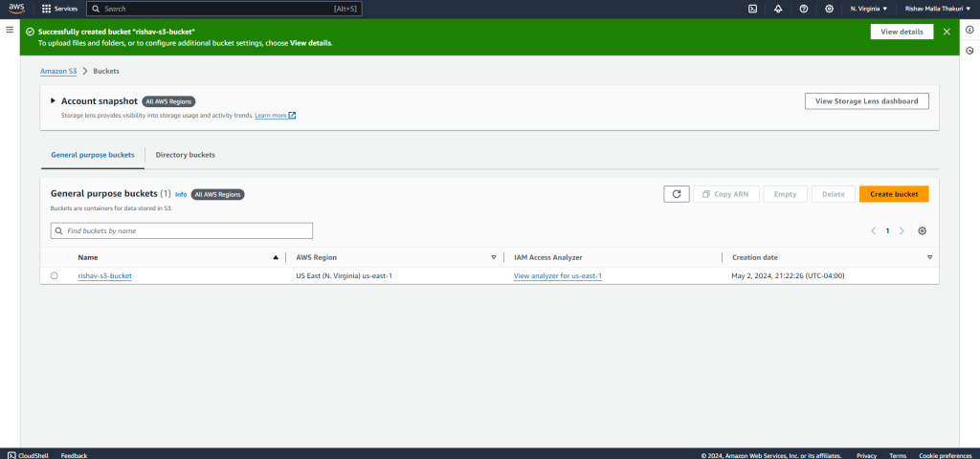Open the Services grid menu
The width and height of the screenshot is (980, 459).
tap(60, 9)
